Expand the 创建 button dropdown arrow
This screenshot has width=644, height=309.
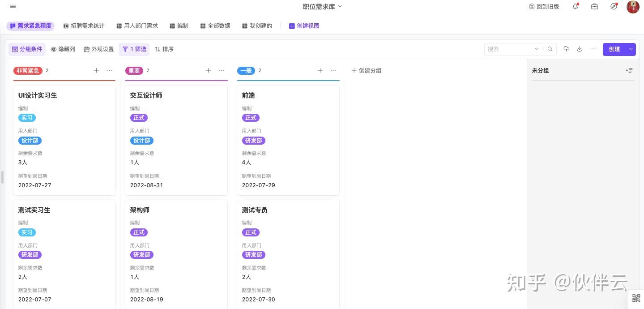(x=631, y=49)
